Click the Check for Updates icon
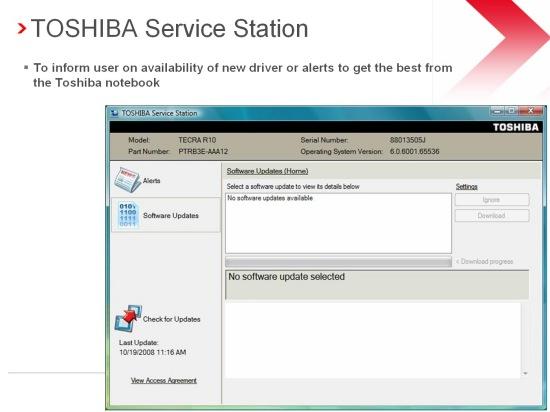This screenshot has height=412, width=550. (128, 318)
